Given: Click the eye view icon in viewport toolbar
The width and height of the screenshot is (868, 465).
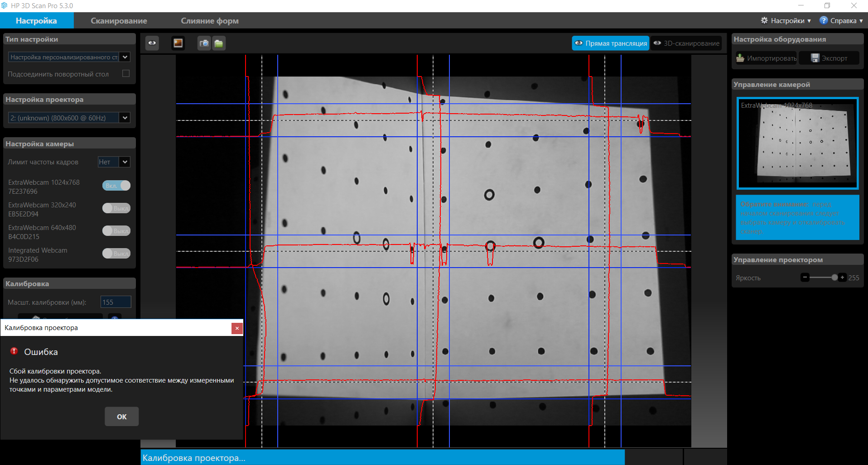Looking at the screenshot, I should coord(152,43).
